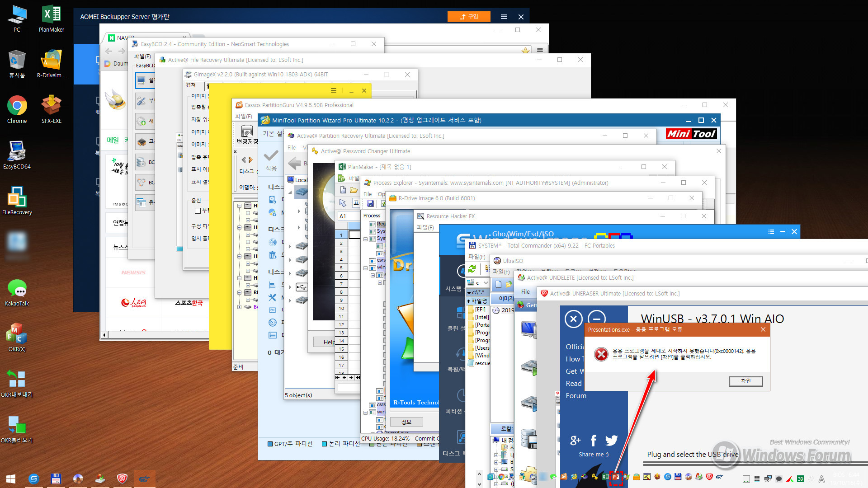Click the Twitter icon in WinUSB
This screenshot has height=488, width=868.
click(x=611, y=440)
